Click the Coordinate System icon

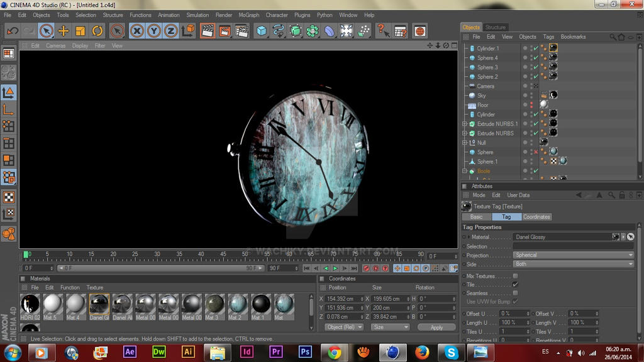click(x=188, y=31)
